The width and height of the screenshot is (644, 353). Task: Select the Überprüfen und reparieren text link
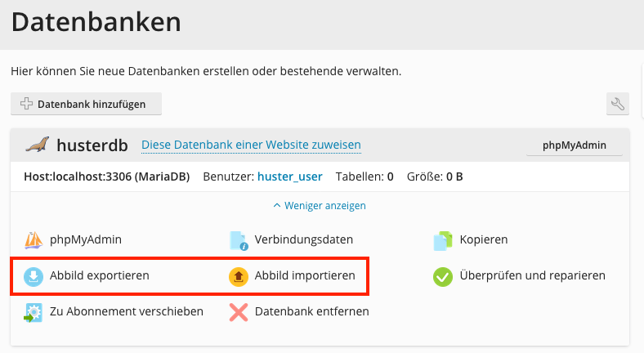[x=532, y=275]
